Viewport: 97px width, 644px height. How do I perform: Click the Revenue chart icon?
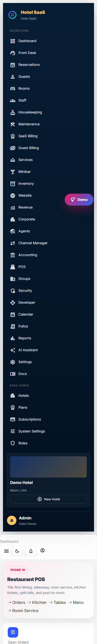[x=13, y=207]
